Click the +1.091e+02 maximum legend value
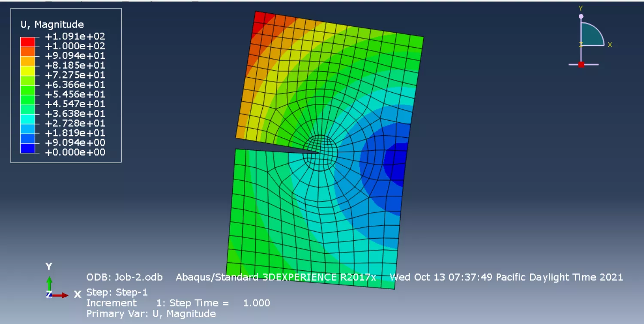The width and height of the screenshot is (644, 324). coord(75,36)
